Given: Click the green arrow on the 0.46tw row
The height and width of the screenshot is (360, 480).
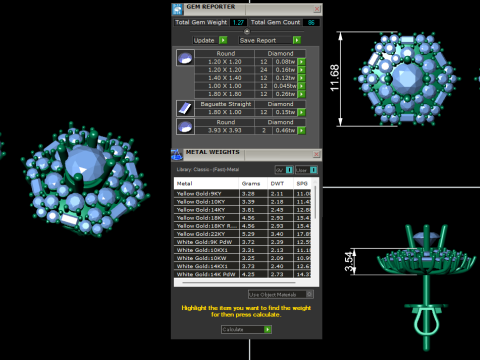Looking at the screenshot, I should click(x=301, y=130).
